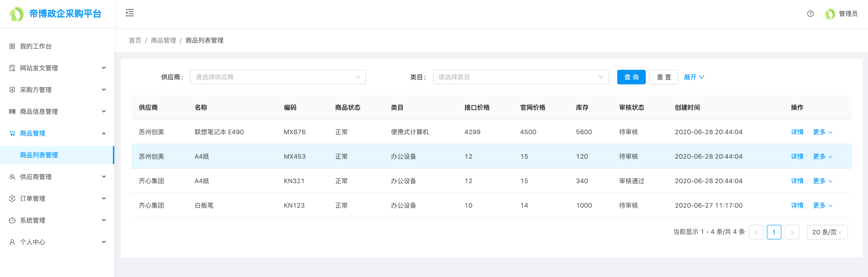Screen dimensions: 868x277
Task: Click the sidebar collapse hamburger icon
Action: 130,13
